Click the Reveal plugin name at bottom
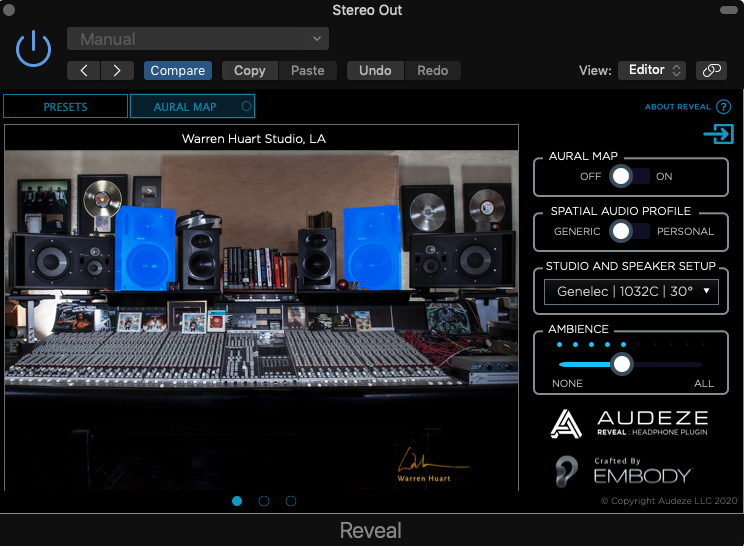This screenshot has width=744, height=546. [x=371, y=530]
